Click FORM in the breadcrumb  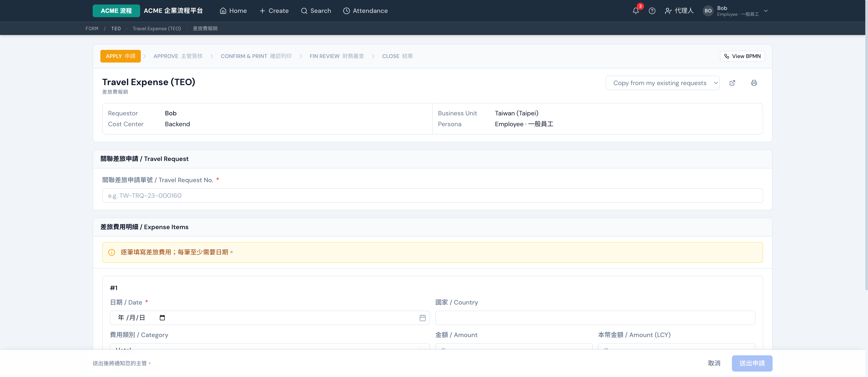click(x=92, y=29)
